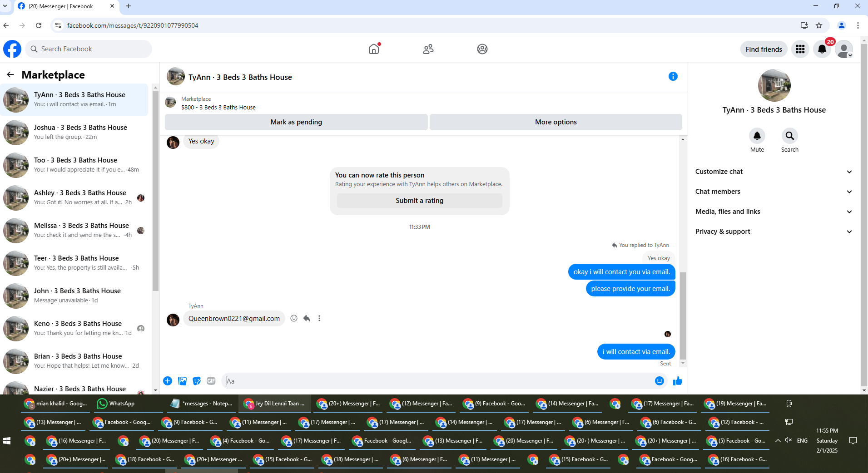Open the browser tab search dropdown

click(x=5, y=6)
